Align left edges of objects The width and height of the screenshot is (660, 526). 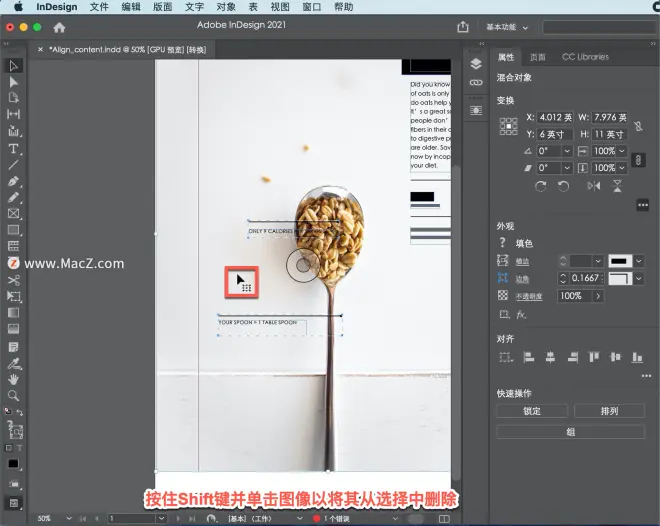pyautogui.click(x=529, y=357)
